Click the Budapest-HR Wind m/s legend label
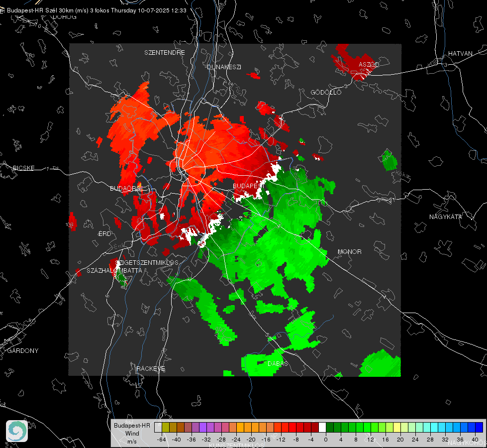Image resolution: width=487 pixels, height=448 pixels. 132,433
